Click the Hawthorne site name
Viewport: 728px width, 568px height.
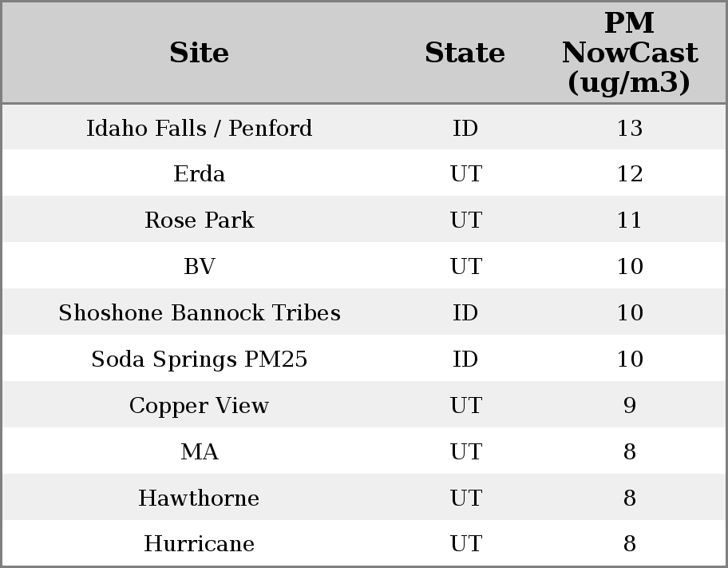pos(199,498)
